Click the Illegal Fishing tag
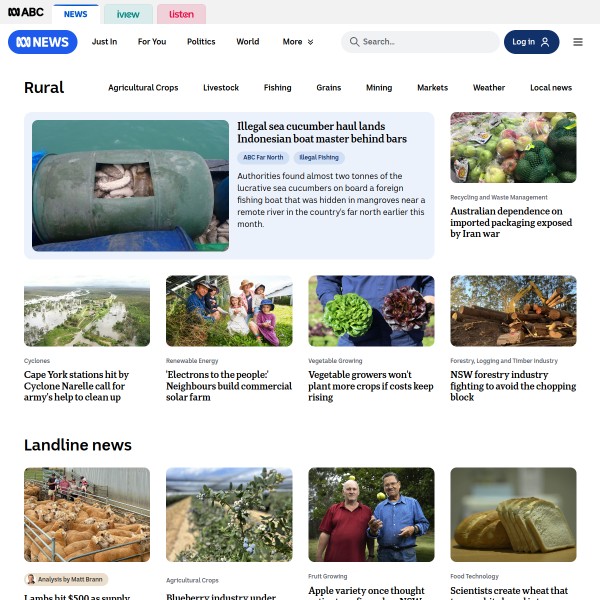 pyautogui.click(x=319, y=157)
